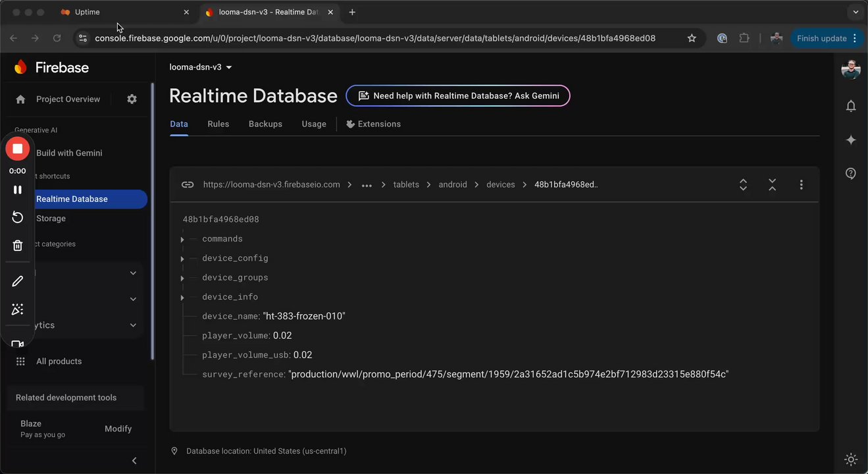Collapse all database nodes

772,185
